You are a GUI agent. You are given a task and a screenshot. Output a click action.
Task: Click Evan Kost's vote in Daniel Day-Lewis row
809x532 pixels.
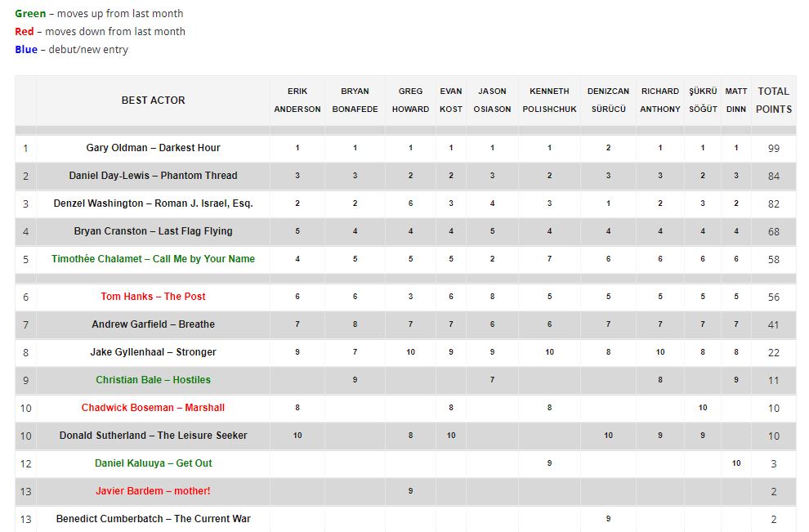[451, 176]
